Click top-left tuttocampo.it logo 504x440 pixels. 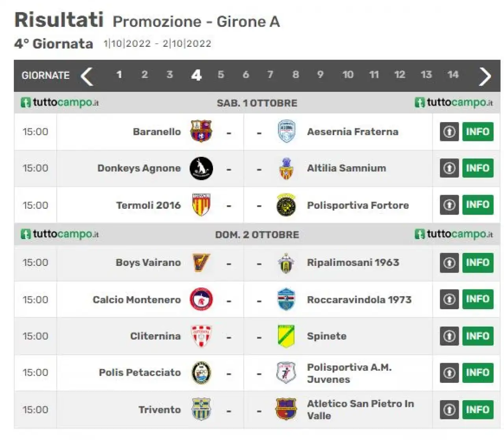click(x=59, y=102)
